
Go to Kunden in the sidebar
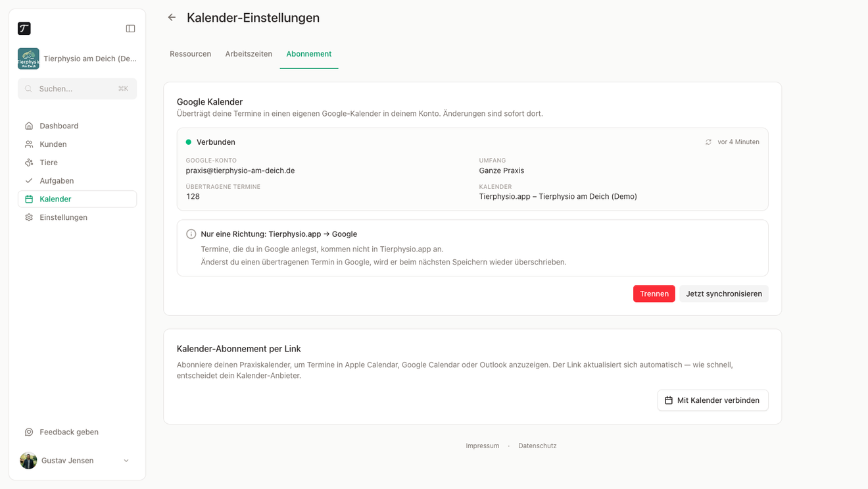(x=77, y=144)
